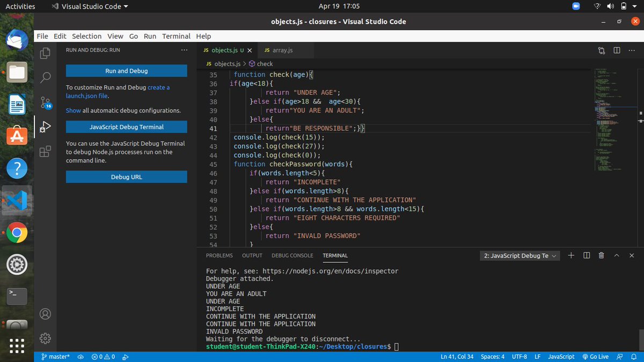The height and width of the screenshot is (362, 644).
Task: Open the Extensions view in activity bar
Action: (x=46, y=151)
